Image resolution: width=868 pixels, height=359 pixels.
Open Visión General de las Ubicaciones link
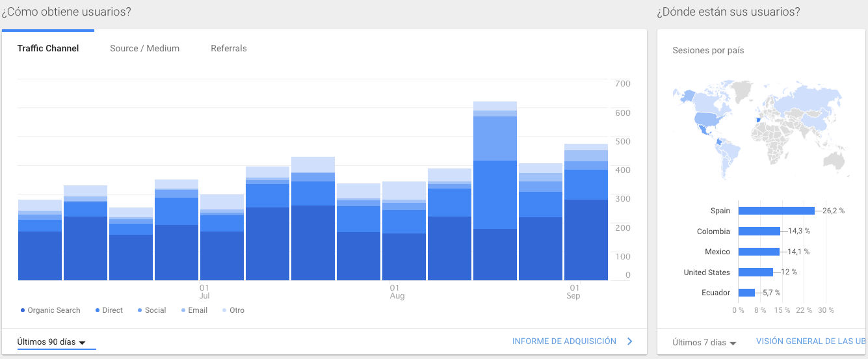pyautogui.click(x=811, y=341)
